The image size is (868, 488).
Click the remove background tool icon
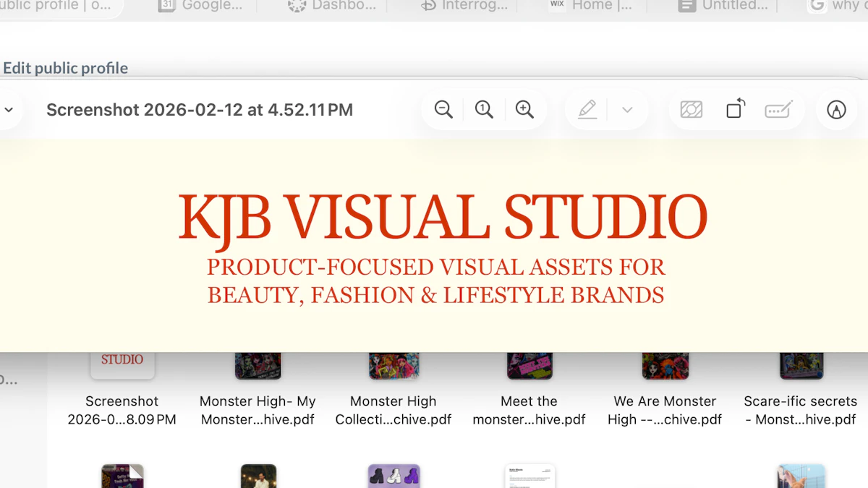692,110
